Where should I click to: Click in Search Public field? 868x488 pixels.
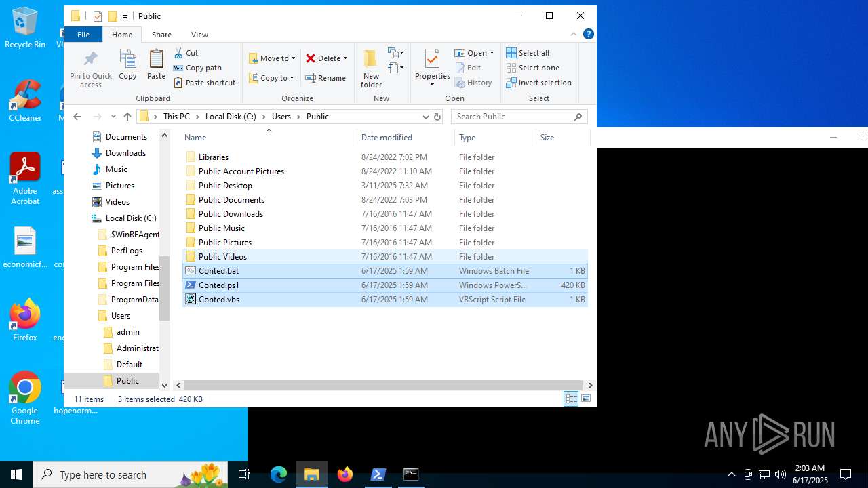(519, 117)
